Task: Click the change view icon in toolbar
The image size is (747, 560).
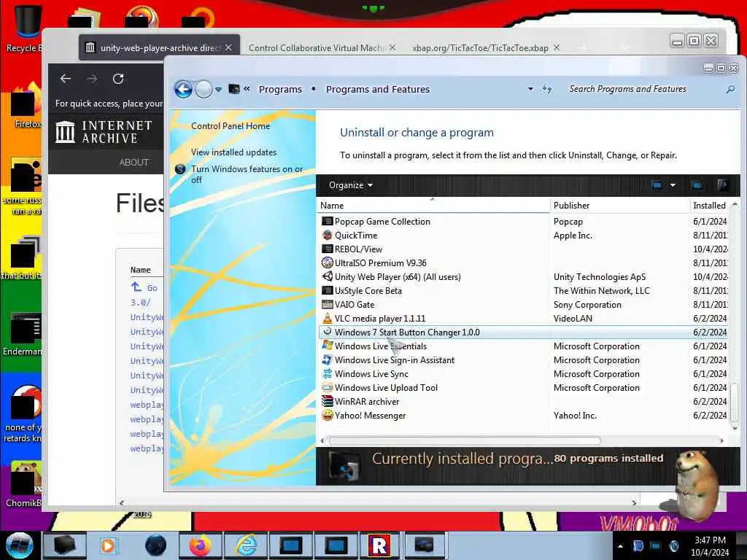Action: click(x=657, y=184)
